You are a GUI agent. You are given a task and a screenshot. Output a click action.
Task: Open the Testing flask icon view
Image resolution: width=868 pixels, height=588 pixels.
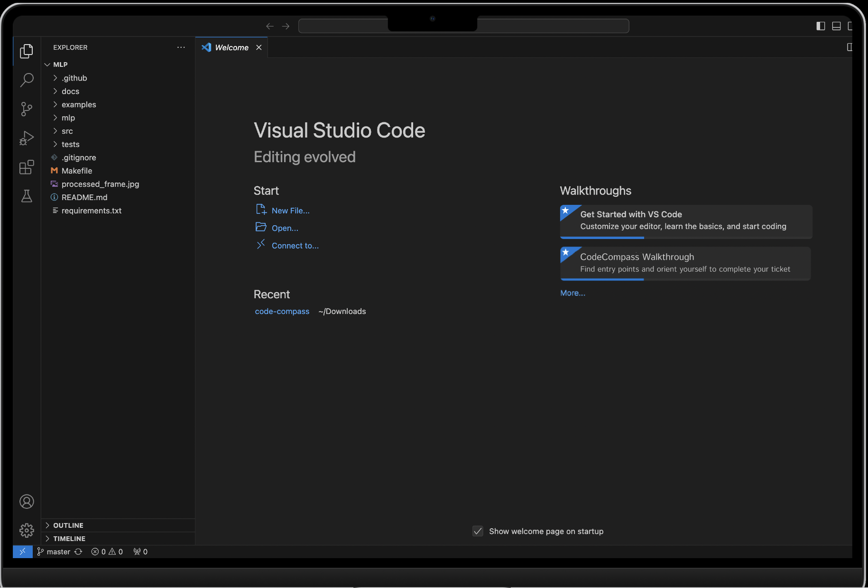click(x=27, y=196)
